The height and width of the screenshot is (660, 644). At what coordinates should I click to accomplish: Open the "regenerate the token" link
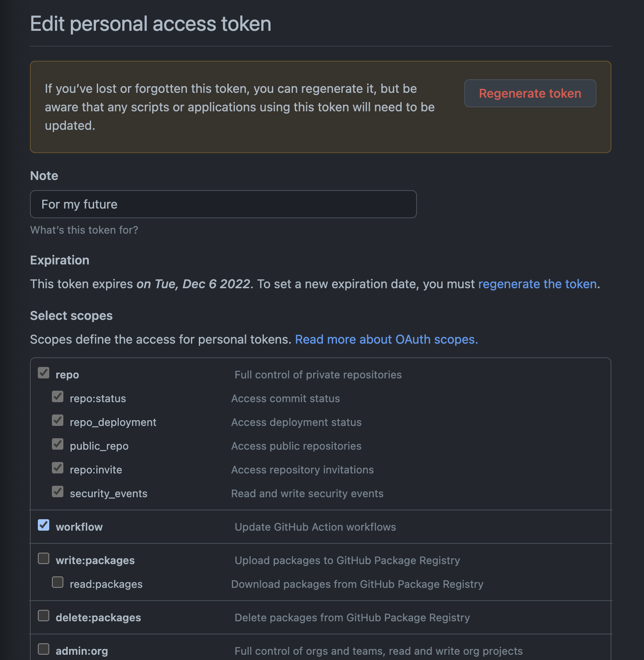coord(538,284)
